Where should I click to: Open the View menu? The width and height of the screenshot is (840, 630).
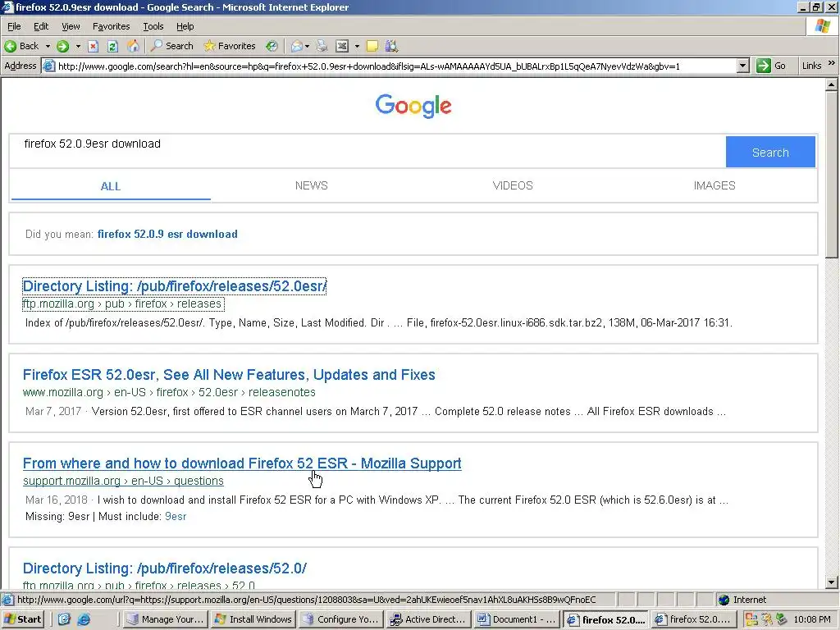coord(71,26)
